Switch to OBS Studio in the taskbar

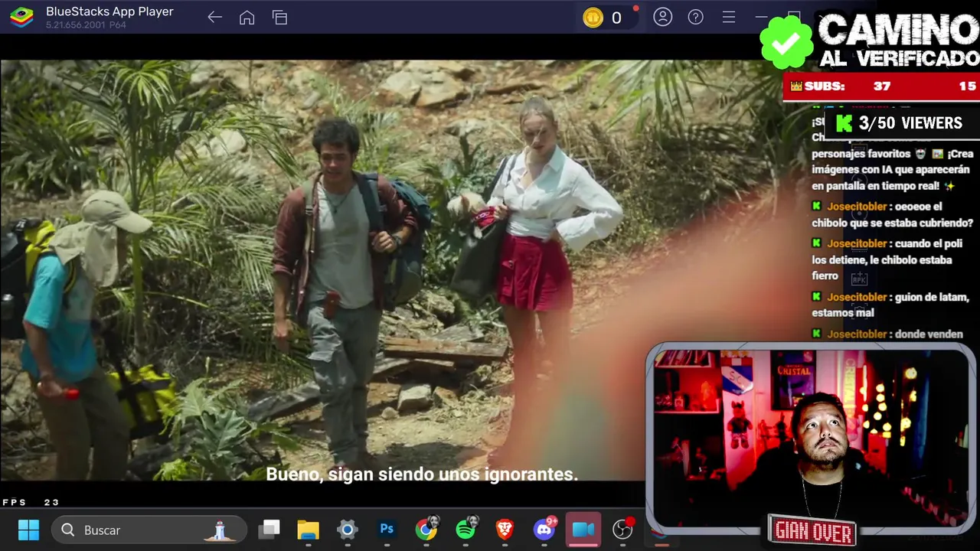pos(623,529)
